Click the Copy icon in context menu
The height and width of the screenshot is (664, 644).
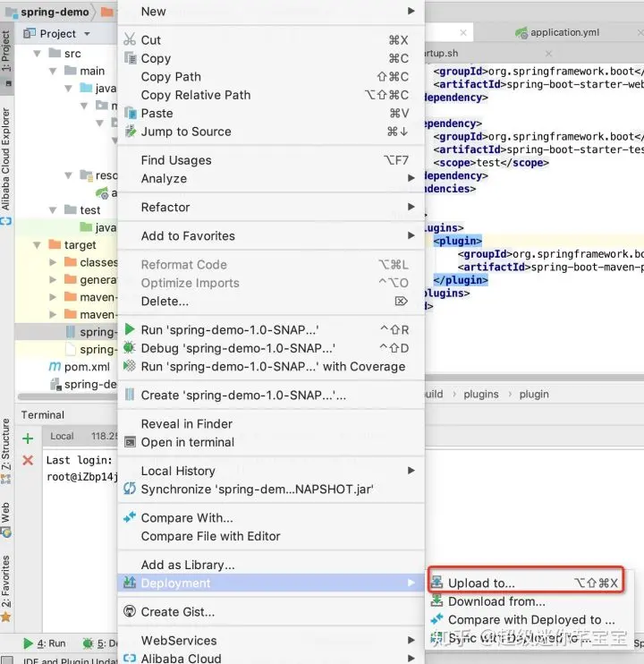tap(131, 58)
